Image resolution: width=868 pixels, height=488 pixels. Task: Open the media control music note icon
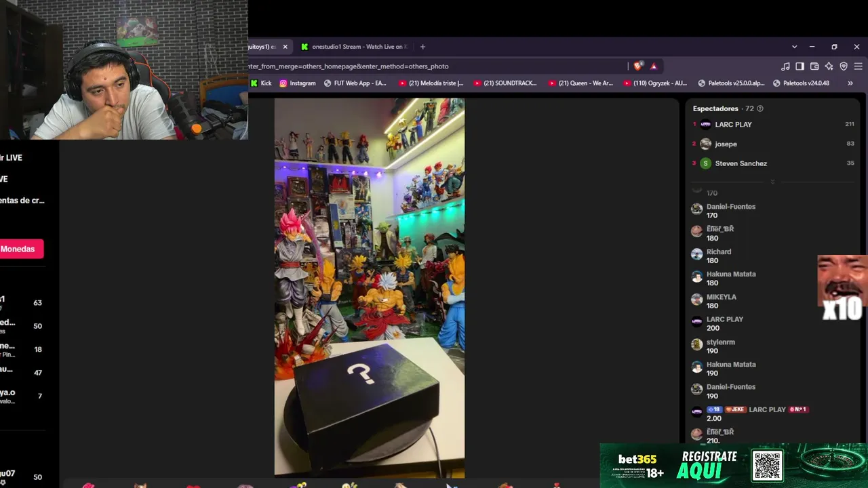tap(785, 66)
